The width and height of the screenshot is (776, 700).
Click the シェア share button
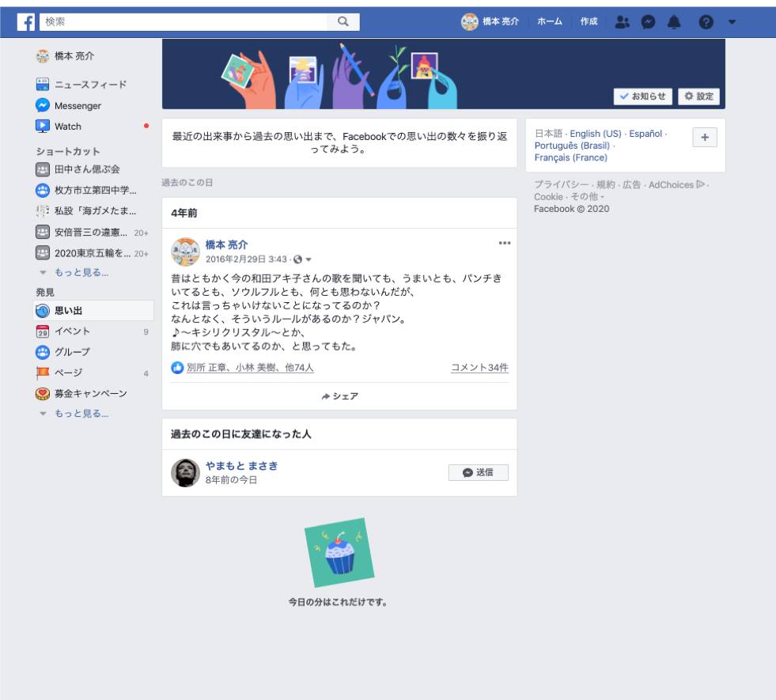click(339, 396)
